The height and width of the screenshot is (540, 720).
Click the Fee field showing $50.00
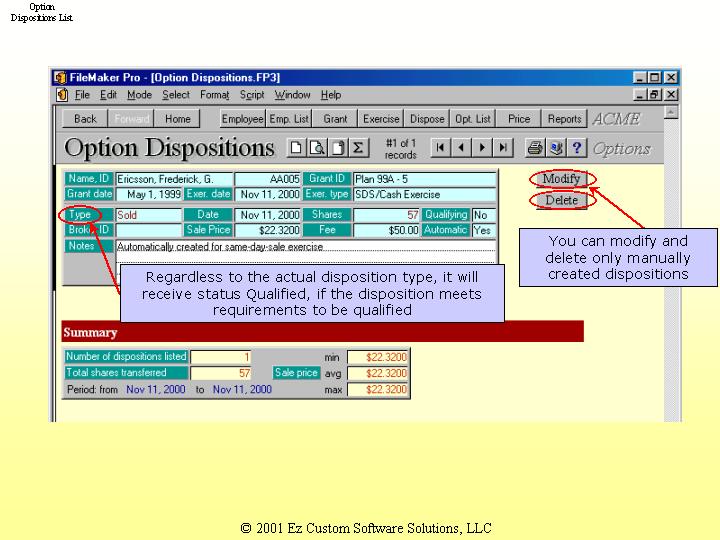pos(386,230)
